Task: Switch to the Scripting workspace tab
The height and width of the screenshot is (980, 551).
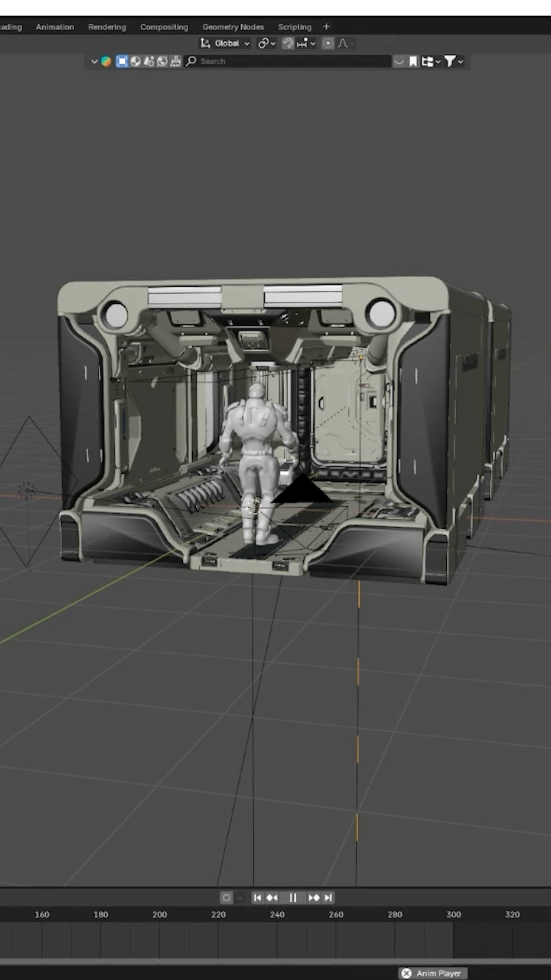Action: (x=295, y=27)
